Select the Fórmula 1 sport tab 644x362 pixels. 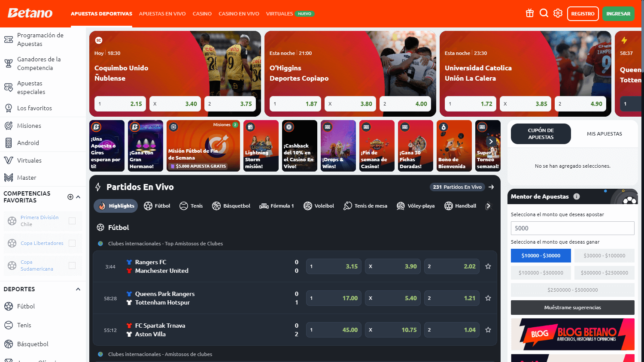(276, 206)
